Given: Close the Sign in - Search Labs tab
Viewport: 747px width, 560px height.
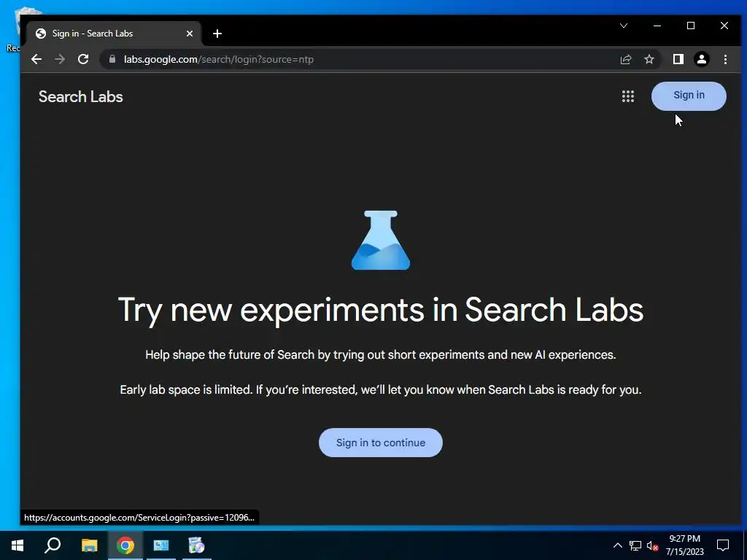Looking at the screenshot, I should [x=190, y=34].
